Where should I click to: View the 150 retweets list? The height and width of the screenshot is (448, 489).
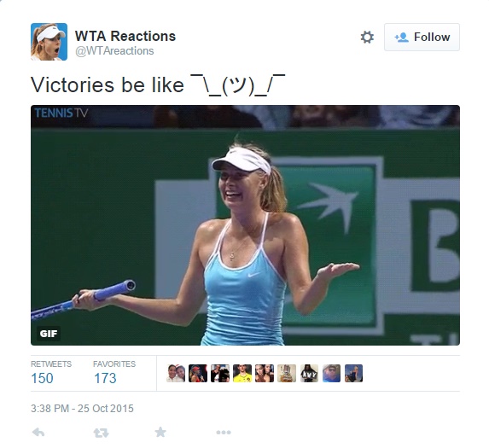coord(51,373)
